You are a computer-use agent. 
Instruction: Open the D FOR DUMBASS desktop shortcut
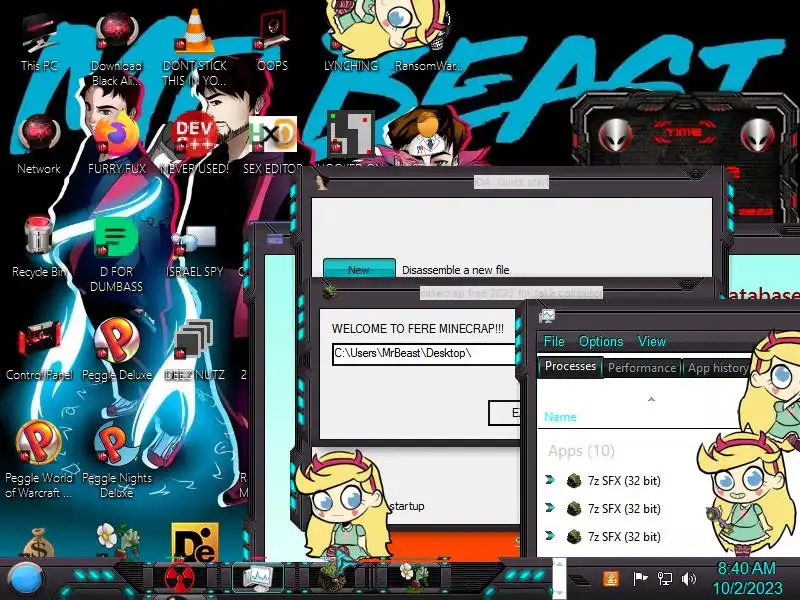click(117, 255)
